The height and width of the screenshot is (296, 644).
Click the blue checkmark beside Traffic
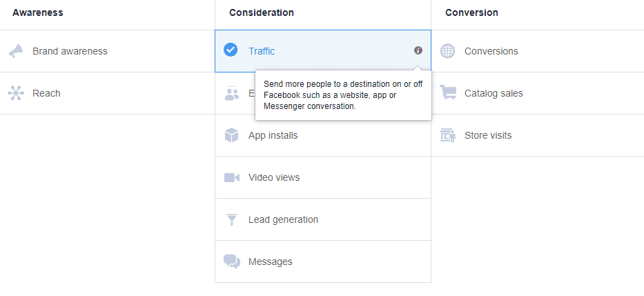pos(231,50)
